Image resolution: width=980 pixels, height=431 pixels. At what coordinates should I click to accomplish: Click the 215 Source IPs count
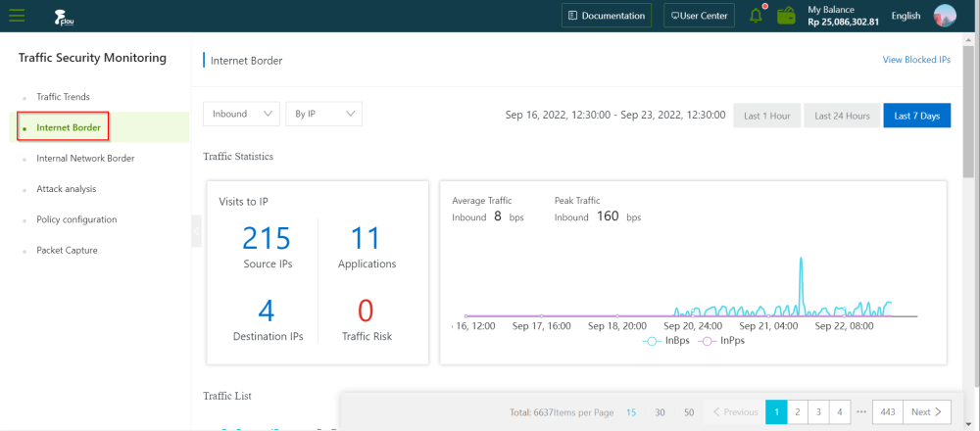tap(267, 237)
